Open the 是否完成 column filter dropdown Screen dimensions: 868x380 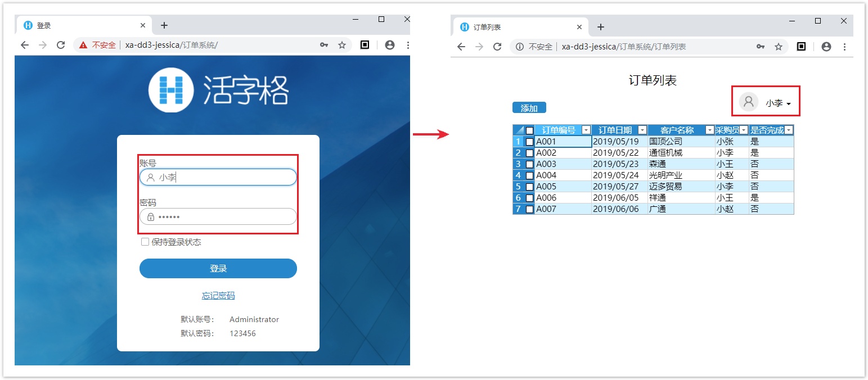point(789,130)
